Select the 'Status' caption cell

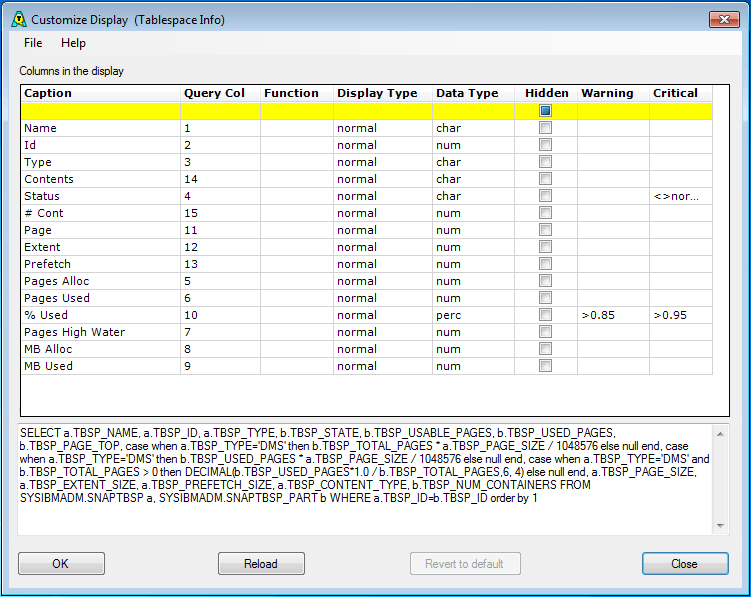101,196
